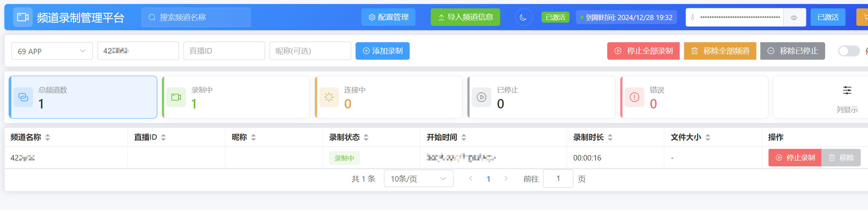Toggle dark mode moon icon
868x210 pixels.
[x=523, y=17]
